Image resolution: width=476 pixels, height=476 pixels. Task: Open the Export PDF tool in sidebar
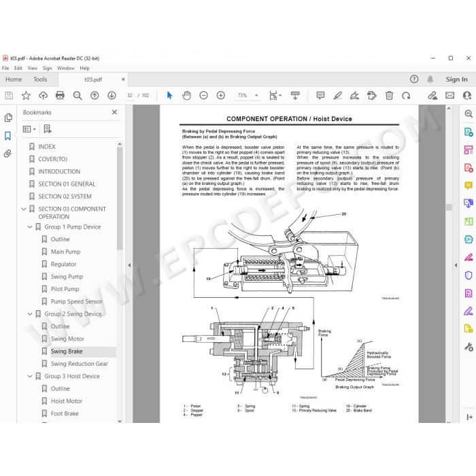[469, 132]
